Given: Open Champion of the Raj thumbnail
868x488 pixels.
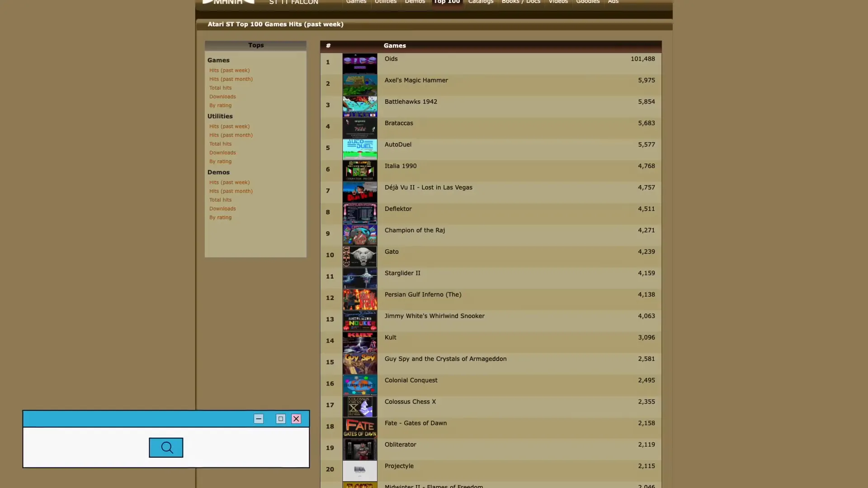Looking at the screenshot, I should click(x=360, y=235).
